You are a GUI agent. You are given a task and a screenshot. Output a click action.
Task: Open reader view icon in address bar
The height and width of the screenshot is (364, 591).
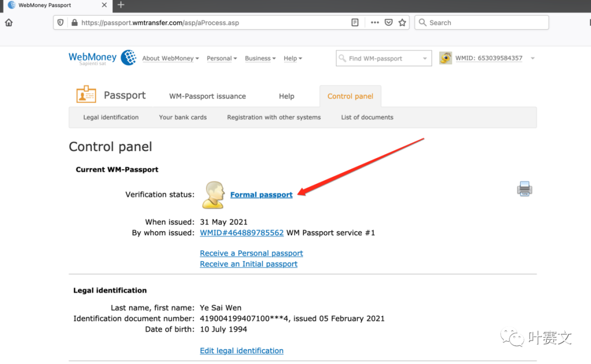click(355, 23)
